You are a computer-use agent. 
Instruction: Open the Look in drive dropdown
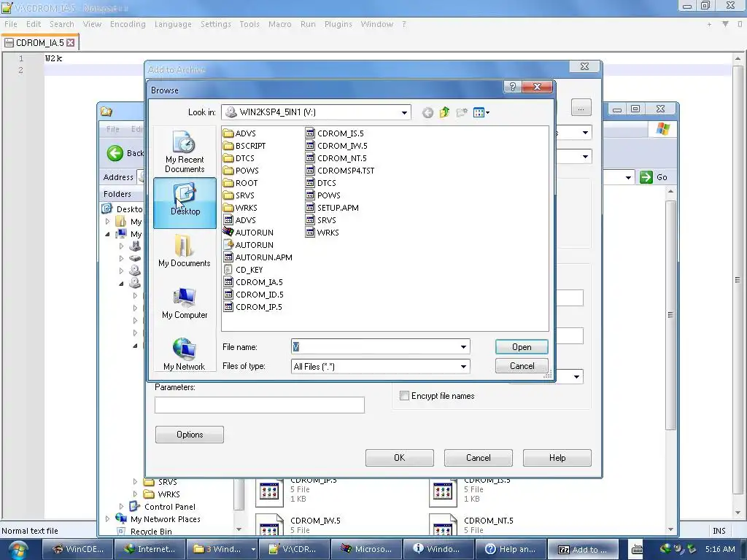(x=404, y=112)
